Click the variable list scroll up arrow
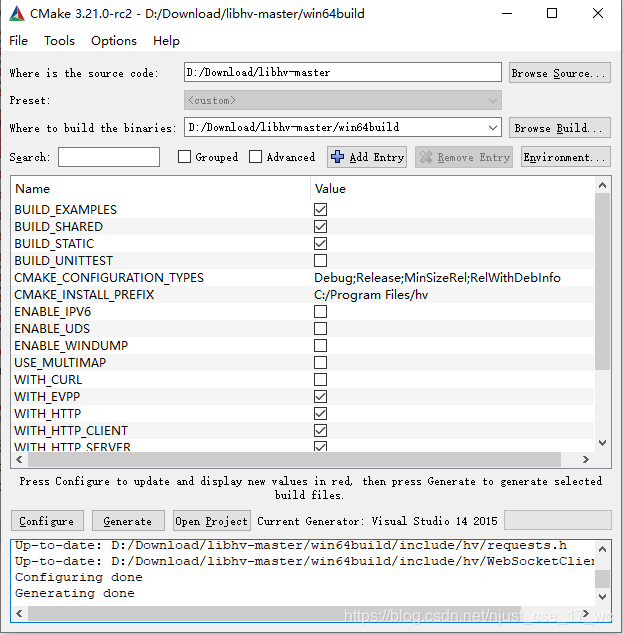 pyautogui.click(x=602, y=185)
